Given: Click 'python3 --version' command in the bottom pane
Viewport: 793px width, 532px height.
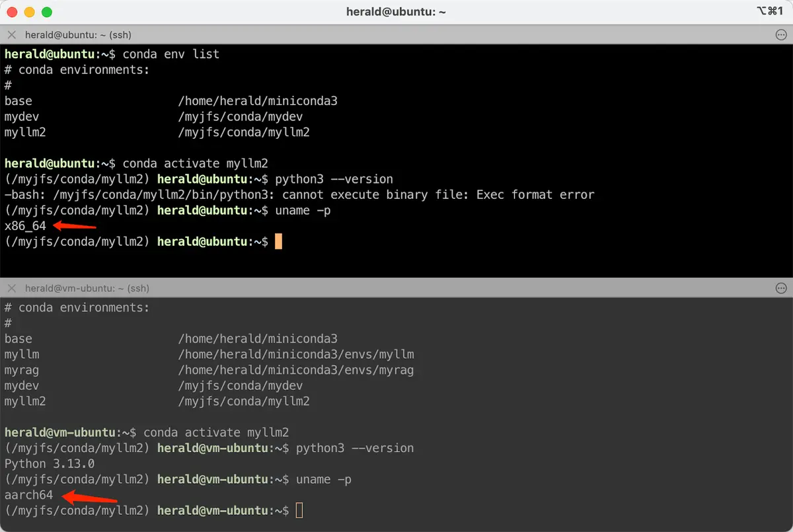Looking at the screenshot, I should tap(355, 448).
